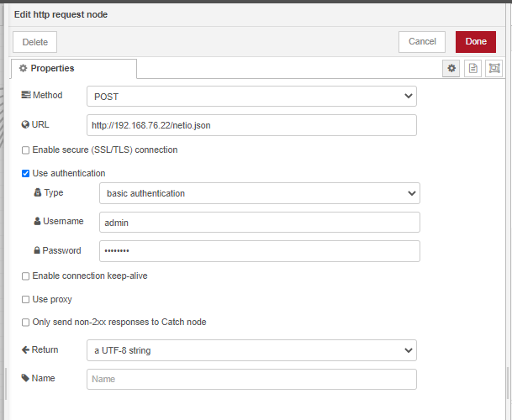Select the Properties tab

click(x=74, y=69)
